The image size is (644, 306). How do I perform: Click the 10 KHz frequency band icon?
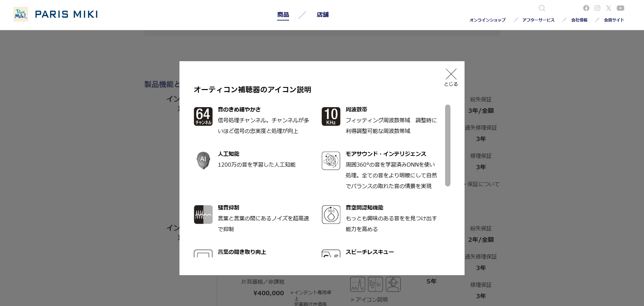331,117
